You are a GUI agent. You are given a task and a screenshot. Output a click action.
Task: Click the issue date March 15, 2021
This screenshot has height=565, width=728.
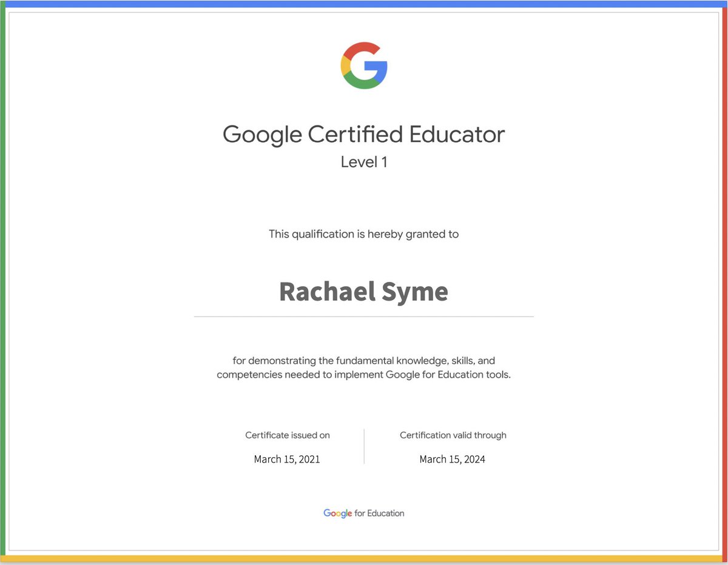[287, 460]
